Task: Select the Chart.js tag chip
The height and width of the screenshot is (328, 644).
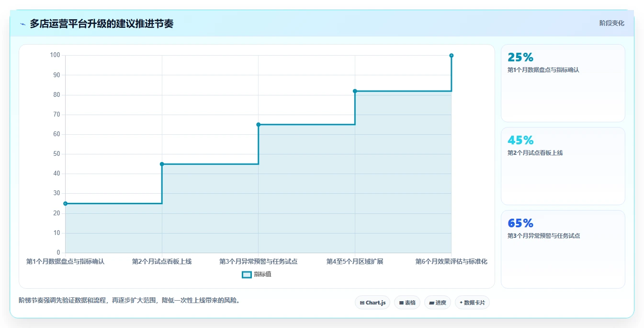Action: (x=373, y=303)
